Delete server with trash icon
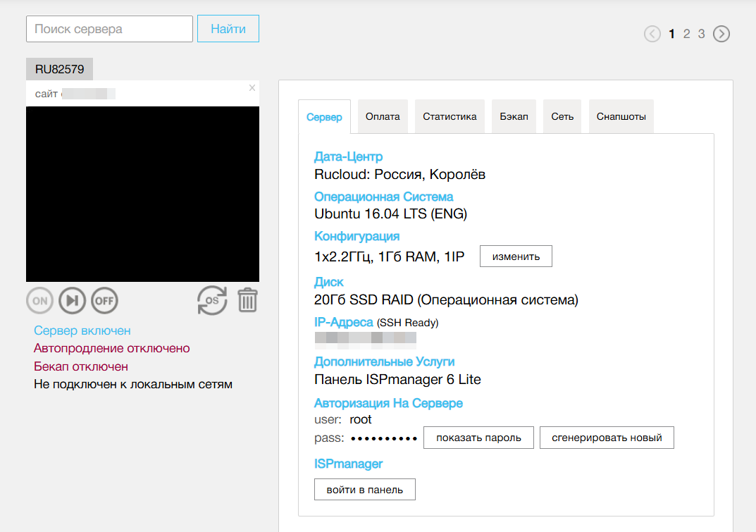 pos(247,300)
